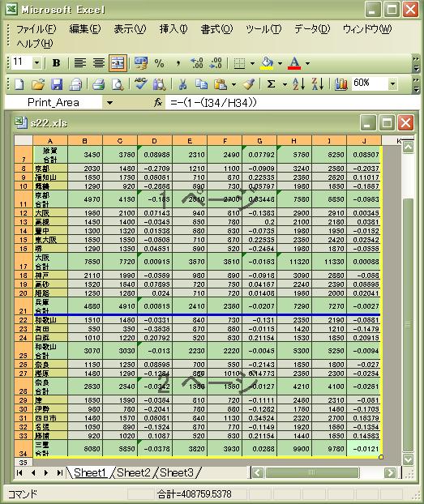
Task: Open ツール(T) menu
Action: (263, 29)
